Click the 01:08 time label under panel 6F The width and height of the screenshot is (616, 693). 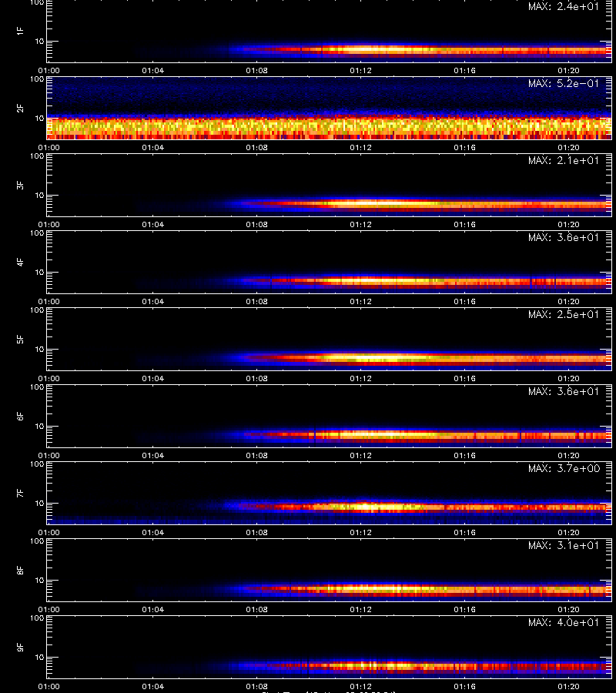tap(256, 455)
